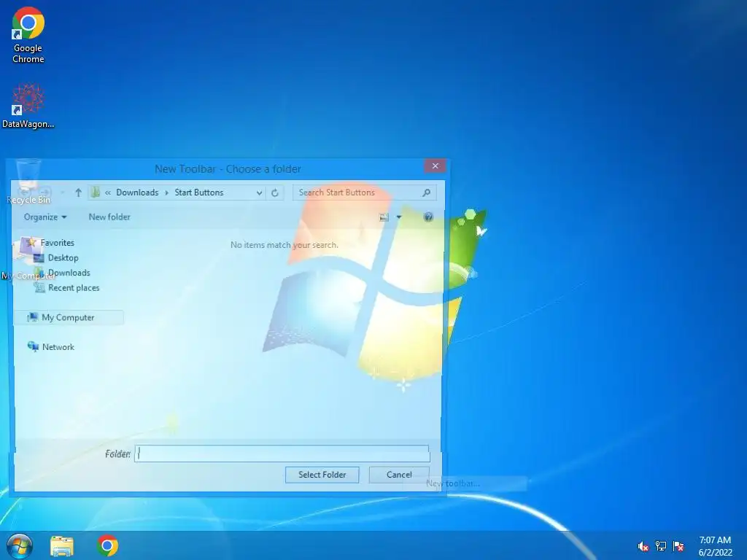Select My Computer in navigation pane
Viewport: 747px width, 560px height.
click(x=68, y=318)
